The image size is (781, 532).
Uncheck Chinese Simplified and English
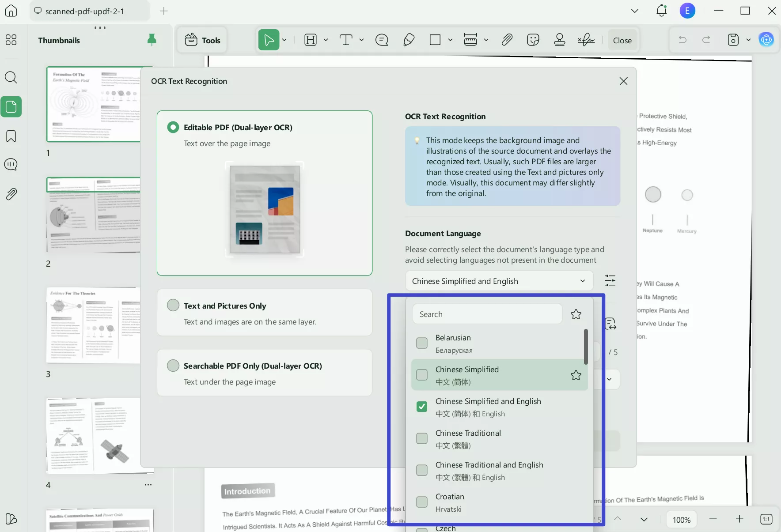click(422, 407)
